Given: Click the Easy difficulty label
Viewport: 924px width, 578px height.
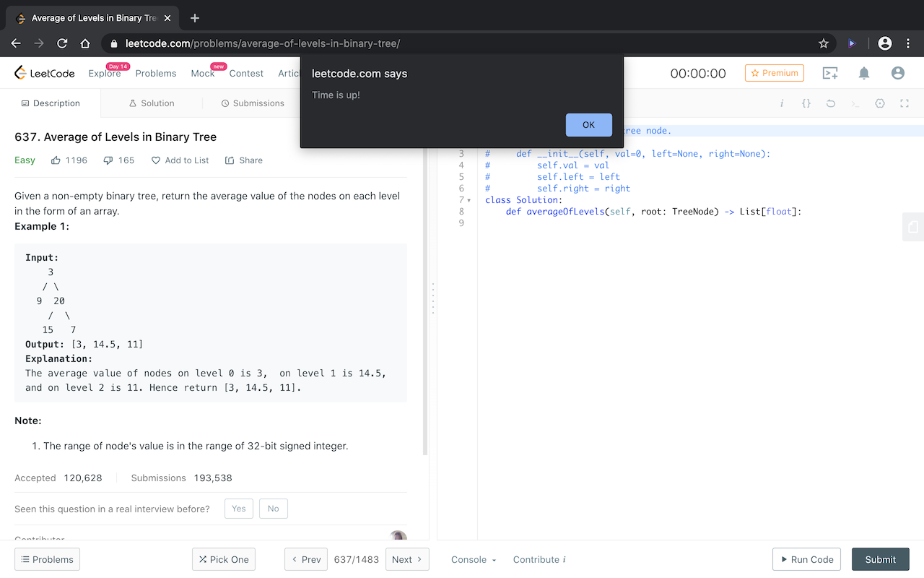Looking at the screenshot, I should click(25, 160).
